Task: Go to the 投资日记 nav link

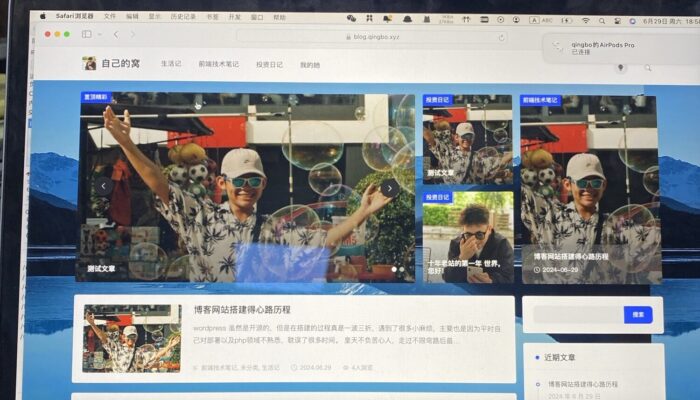Action: [x=269, y=65]
